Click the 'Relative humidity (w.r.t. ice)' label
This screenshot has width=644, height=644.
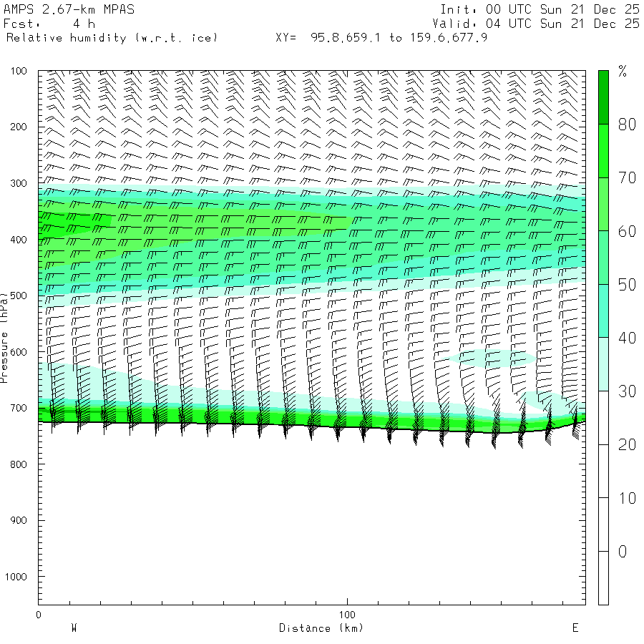(x=112, y=38)
